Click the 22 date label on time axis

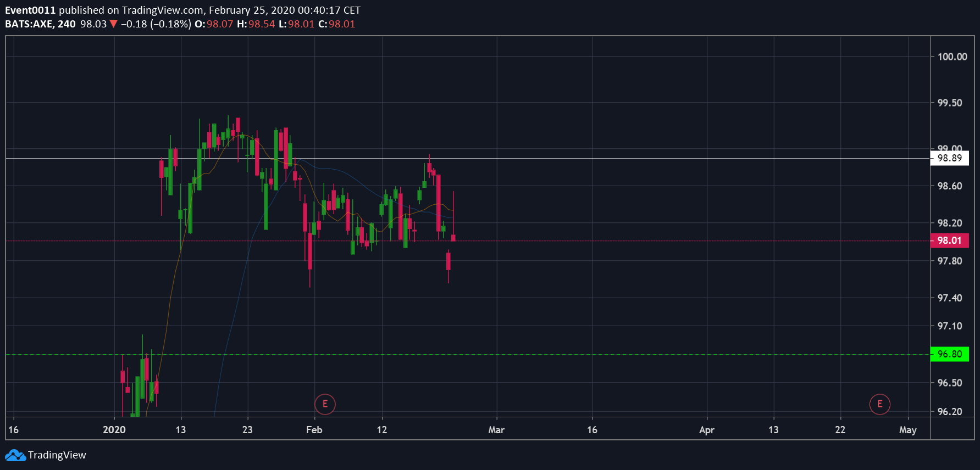point(840,430)
